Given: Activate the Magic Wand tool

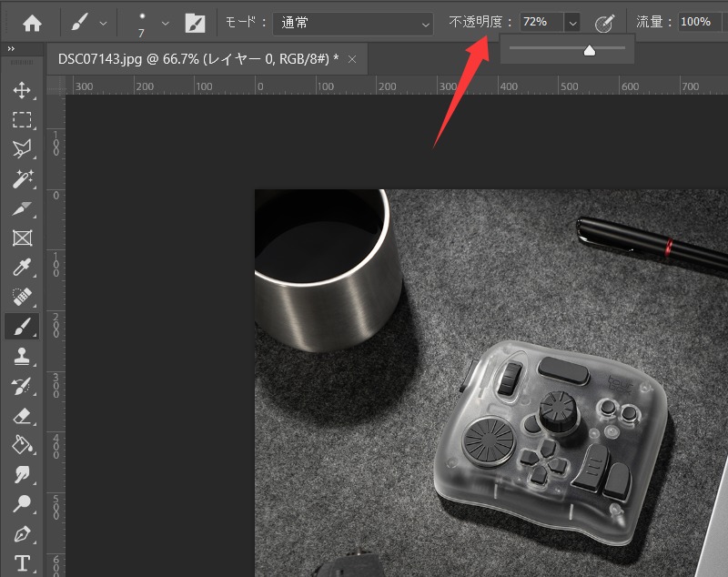Looking at the screenshot, I should 22,178.
